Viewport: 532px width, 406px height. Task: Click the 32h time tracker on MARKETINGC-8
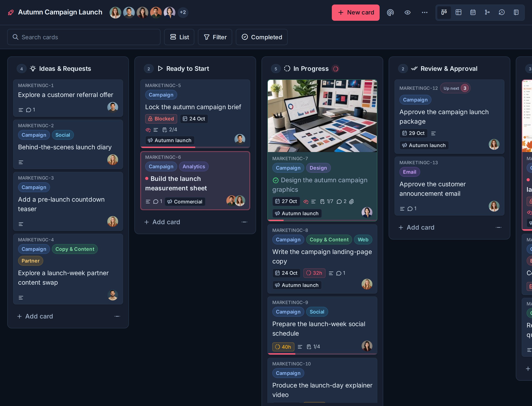pyautogui.click(x=314, y=273)
